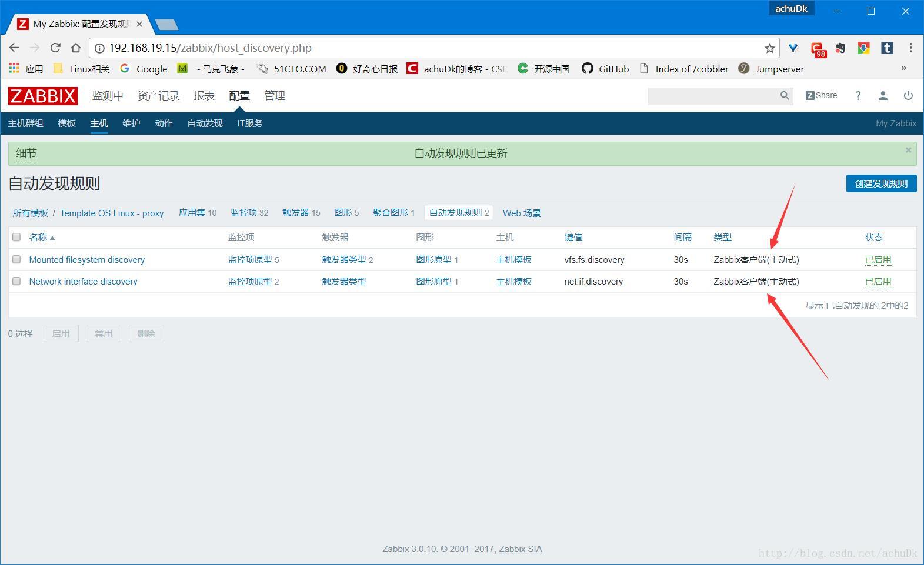Sort by 名称 column header
This screenshot has height=565, width=924.
tap(42, 237)
